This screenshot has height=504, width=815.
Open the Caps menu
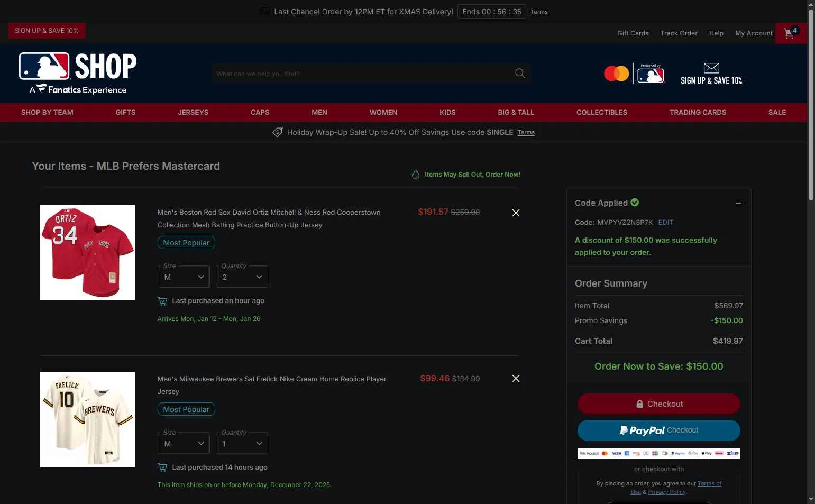(260, 113)
